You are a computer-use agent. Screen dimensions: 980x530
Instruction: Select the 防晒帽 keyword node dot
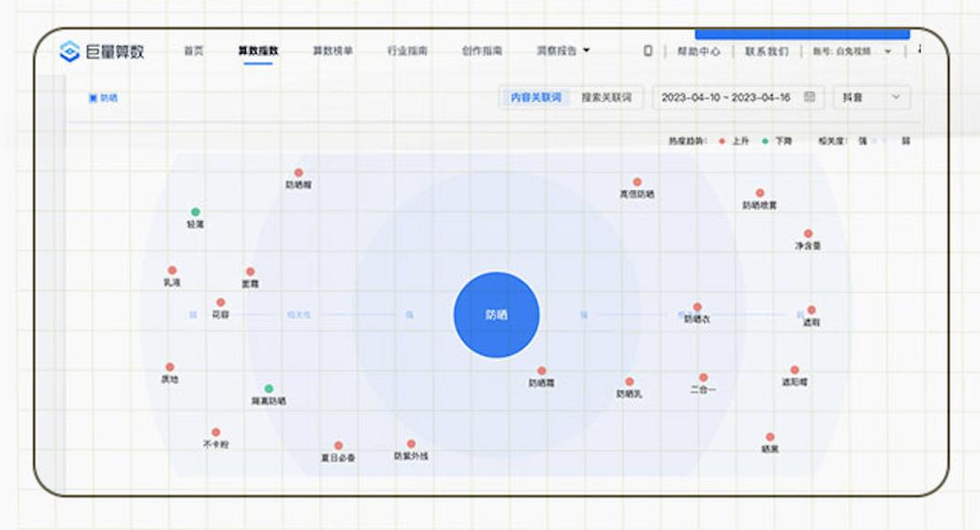pos(297,171)
